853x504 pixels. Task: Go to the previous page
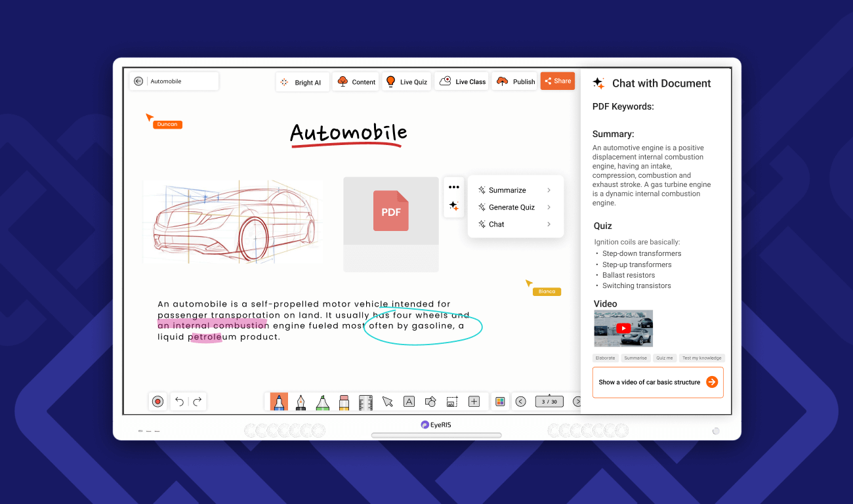point(520,402)
